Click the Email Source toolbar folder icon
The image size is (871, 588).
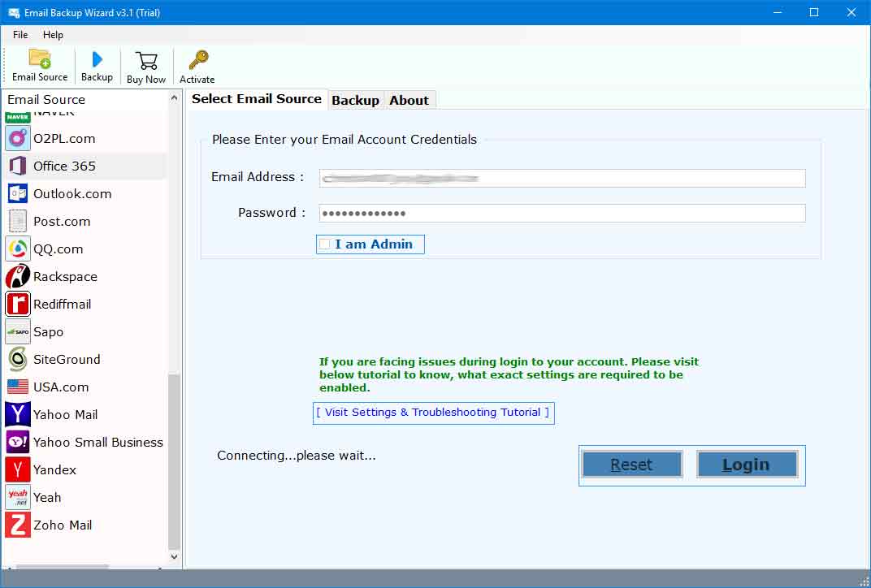pos(40,58)
